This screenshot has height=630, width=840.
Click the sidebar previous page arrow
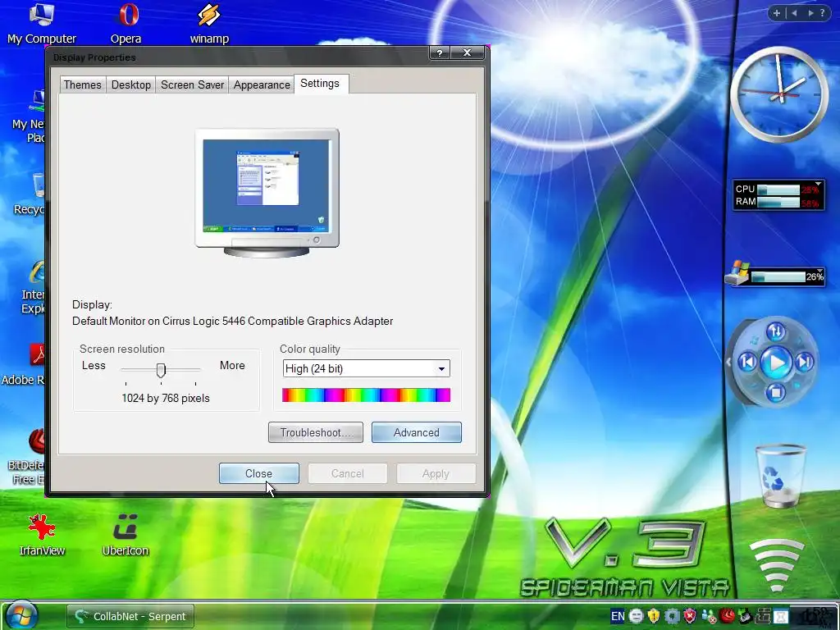pyautogui.click(x=794, y=13)
